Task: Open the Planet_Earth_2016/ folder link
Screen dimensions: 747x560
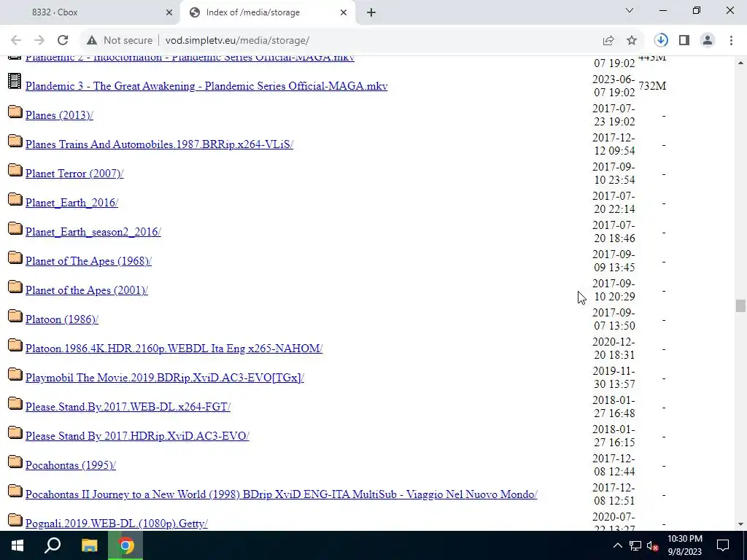Action: [71, 203]
